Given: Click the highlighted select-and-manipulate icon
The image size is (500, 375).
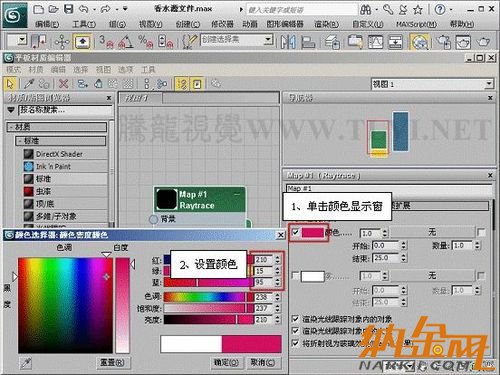Looking at the screenshot, I should coord(82,42).
